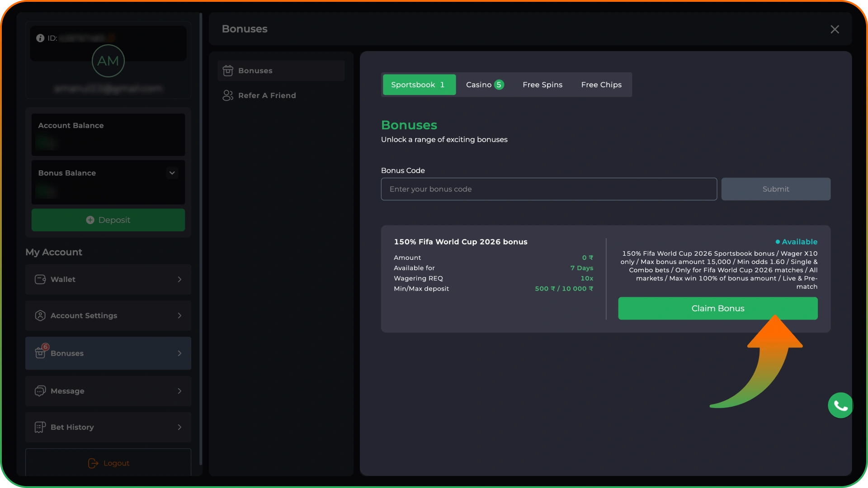Open the Message section
Image resolution: width=868 pixels, height=488 pixels.
click(108, 391)
